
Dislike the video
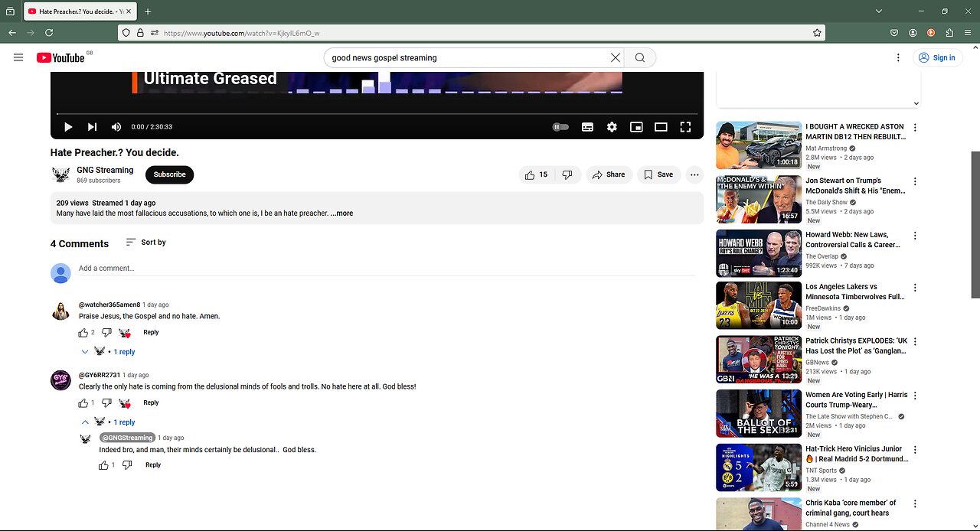click(567, 174)
